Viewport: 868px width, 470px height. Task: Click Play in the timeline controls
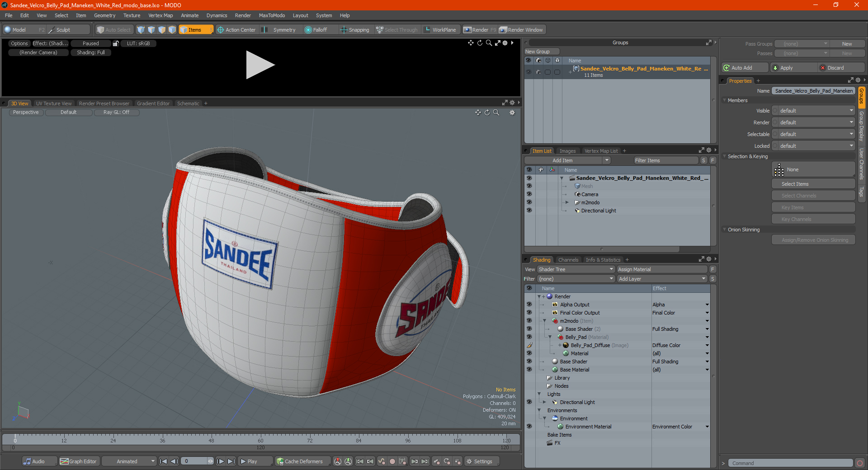pos(255,461)
